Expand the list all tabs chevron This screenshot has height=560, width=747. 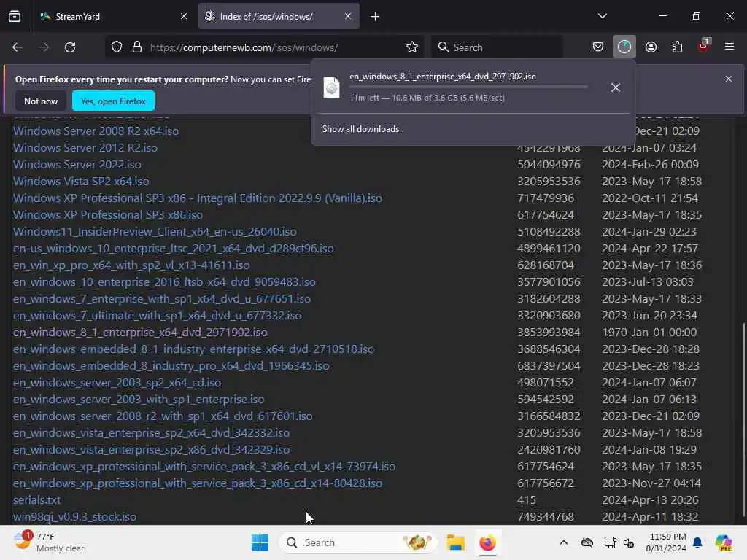coord(602,16)
